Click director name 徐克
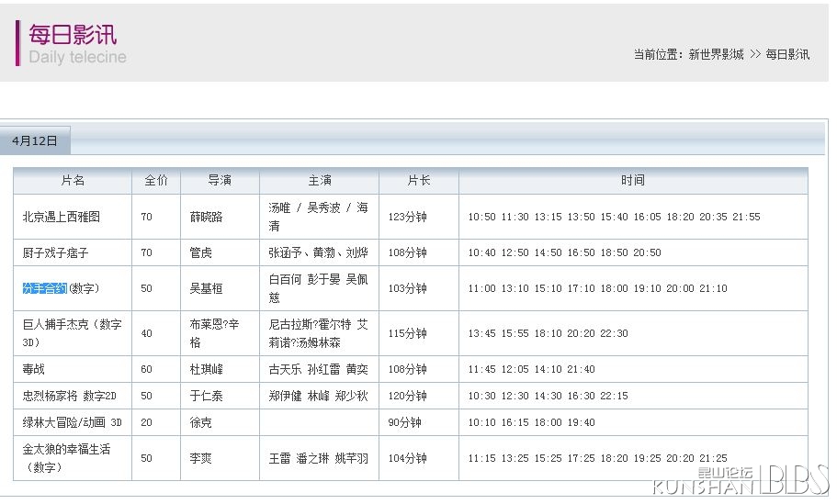The image size is (837, 504). (200, 422)
